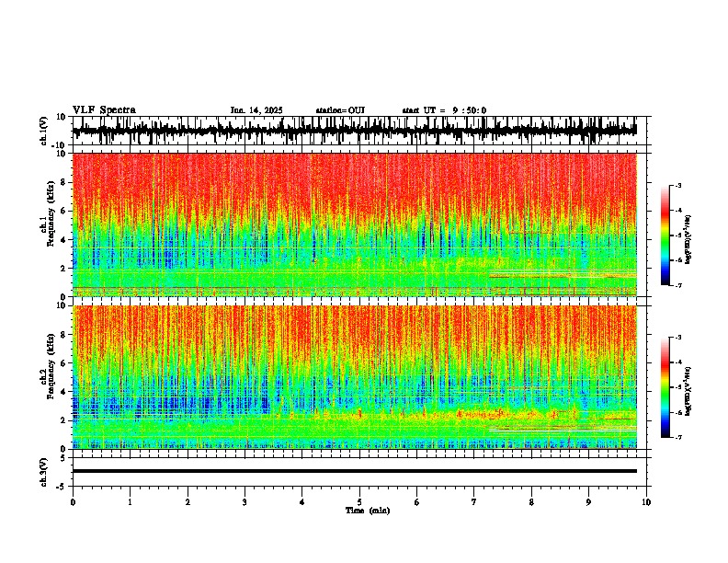Select the date label "Jan. 14, 2025"
The width and height of the screenshot is (728, 563).
click(256, 110)
